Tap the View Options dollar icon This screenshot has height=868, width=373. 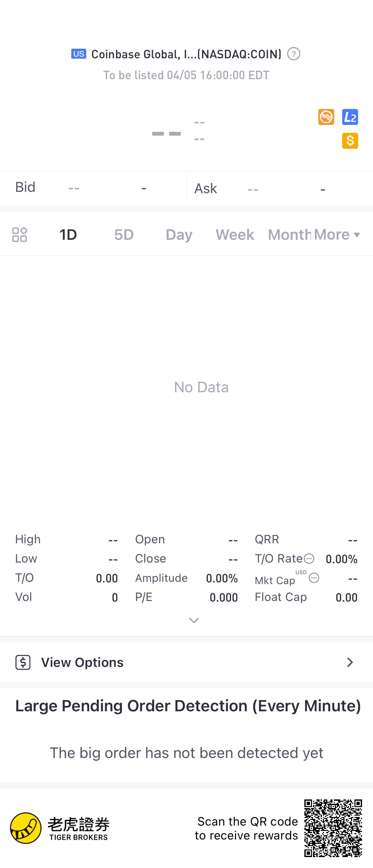click(23, 662)
